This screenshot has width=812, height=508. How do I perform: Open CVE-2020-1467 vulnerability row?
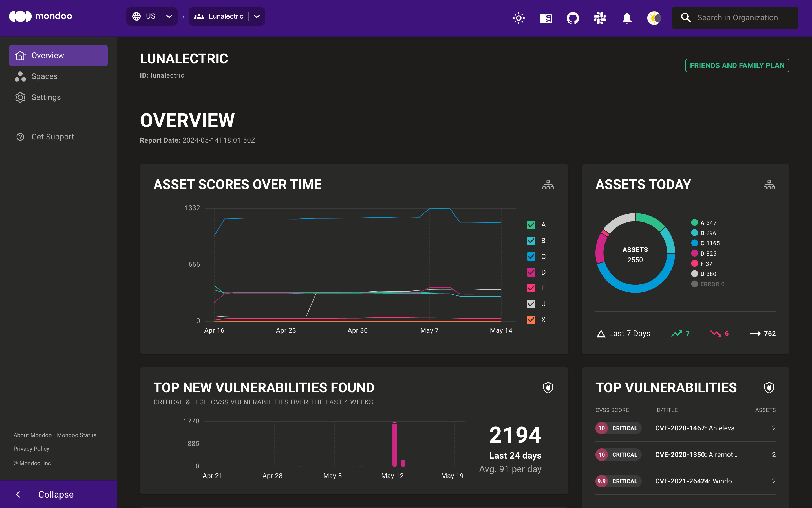(x=685, y=428)
